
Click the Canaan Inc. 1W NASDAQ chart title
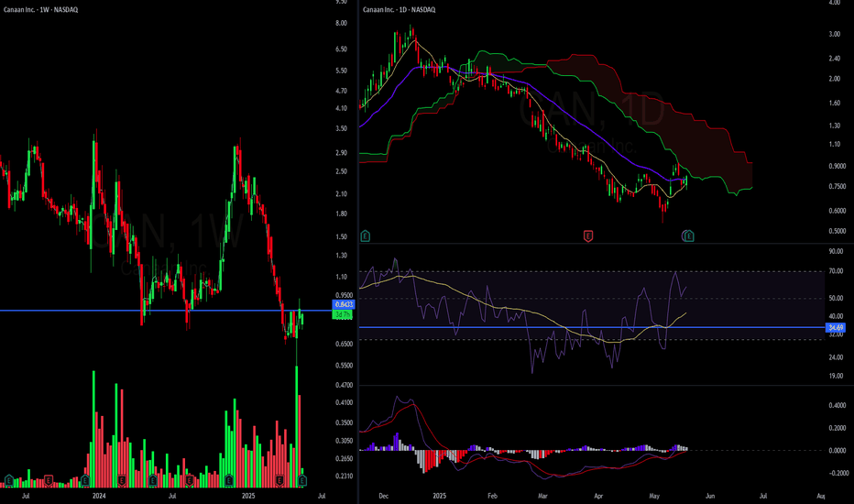coord(40,10)
